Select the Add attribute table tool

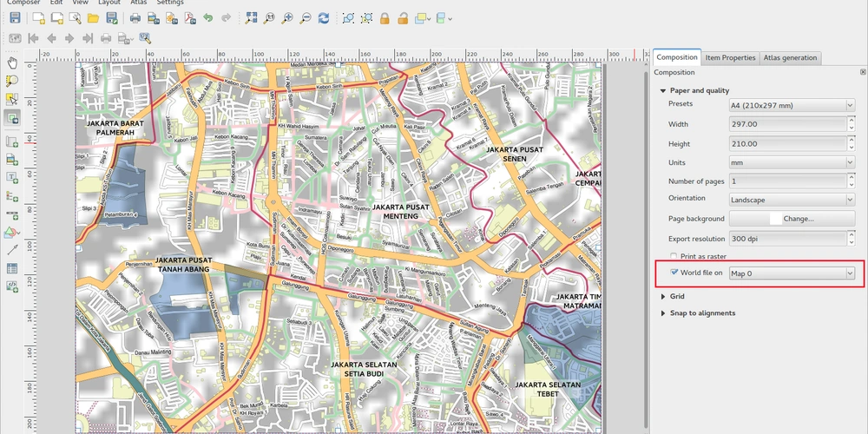[12, 268]
